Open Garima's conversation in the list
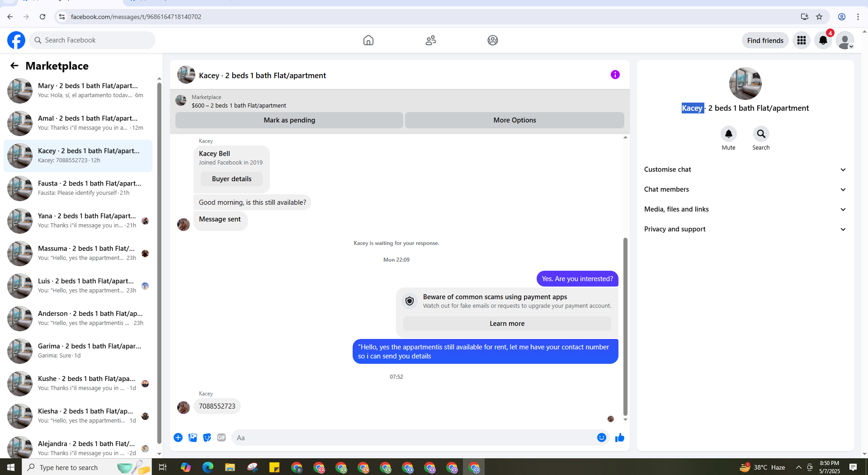Viewport: 868px width, 475px height. [78, 351]
